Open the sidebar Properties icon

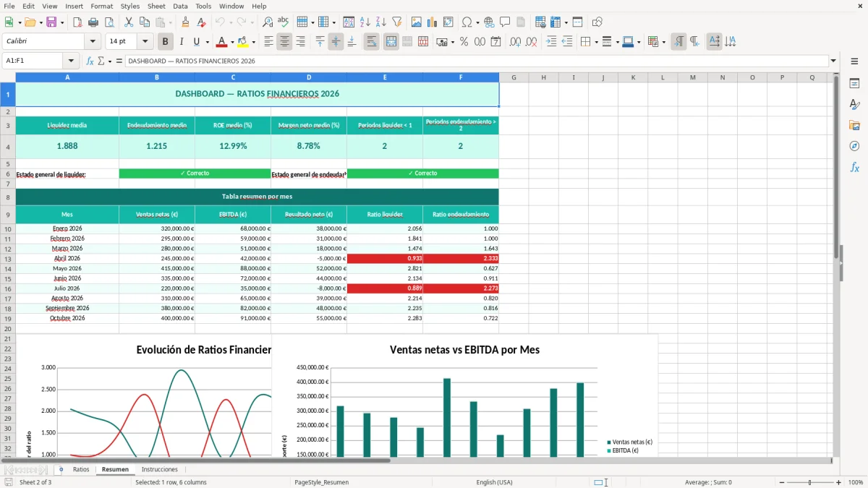click(x=854, y=83)
